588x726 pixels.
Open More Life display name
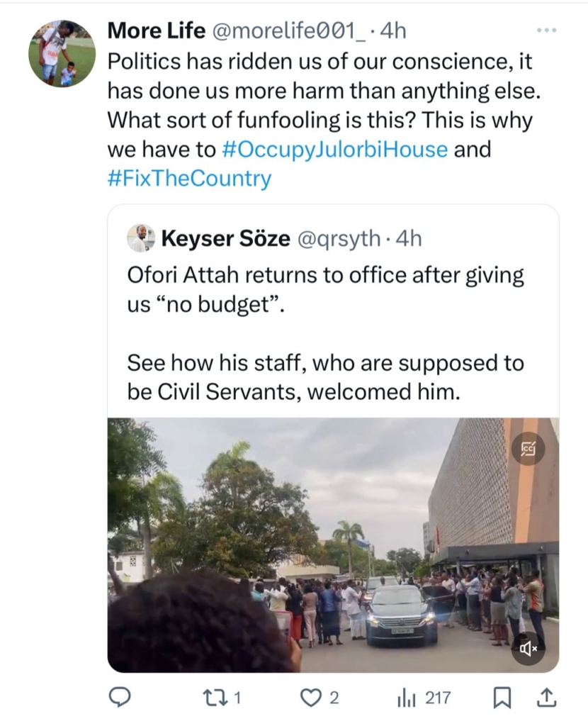point(157,31)
